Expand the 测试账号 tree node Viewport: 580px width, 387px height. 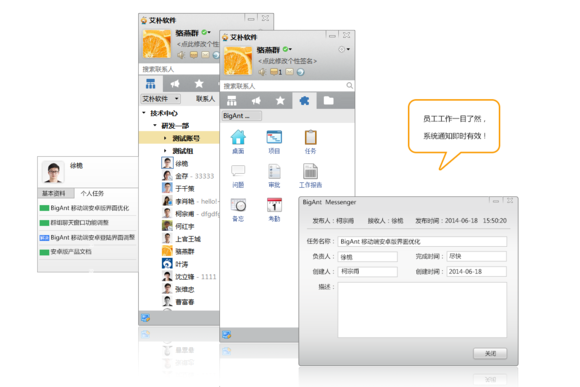click(165, 138)
